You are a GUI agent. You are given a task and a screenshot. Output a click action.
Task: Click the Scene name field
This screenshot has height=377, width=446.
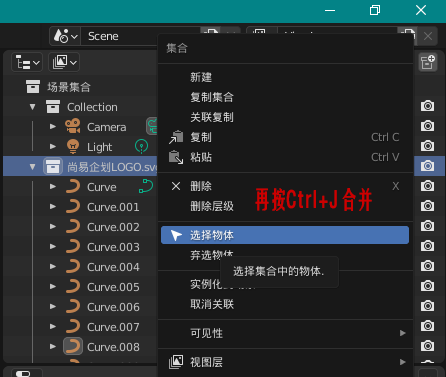140,36
